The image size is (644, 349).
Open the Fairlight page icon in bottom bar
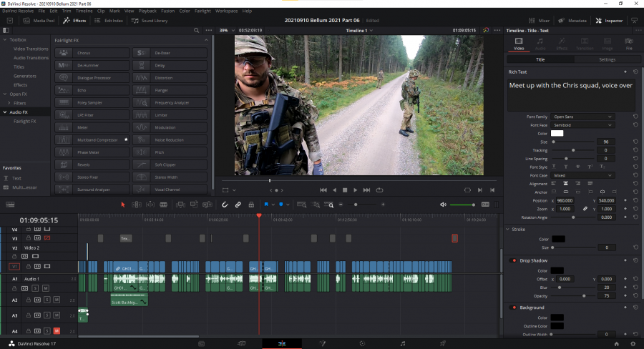pos(403,343)
